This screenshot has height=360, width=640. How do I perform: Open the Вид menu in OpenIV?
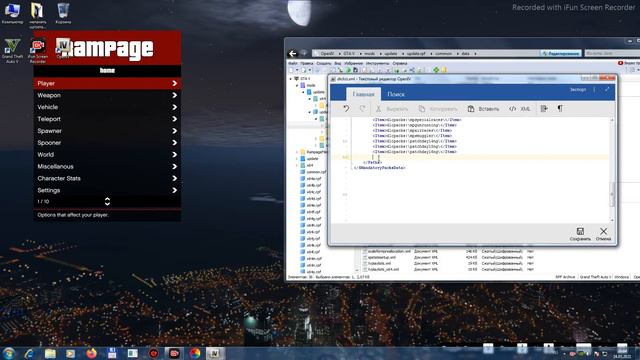(338, 63)
